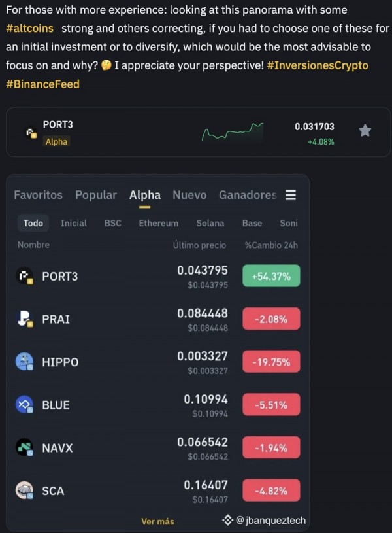Switch to the Favoritos tab
The width and height of the screenshot is (392, 533).
pyautogui.click(x=38, y=195)
